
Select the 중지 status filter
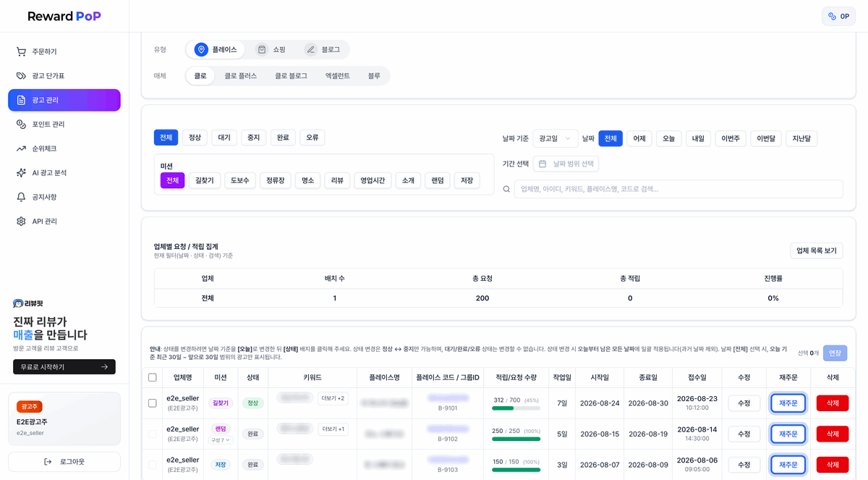(x=254, y=138)
